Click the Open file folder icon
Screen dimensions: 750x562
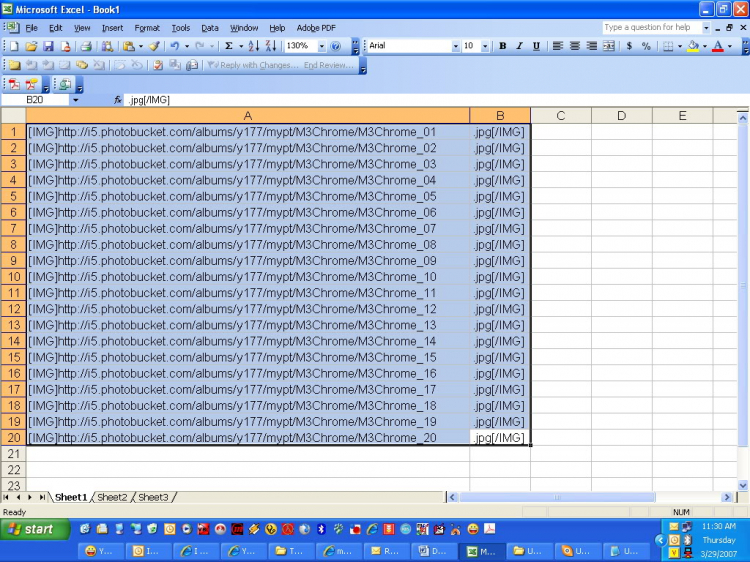point(31,46)
